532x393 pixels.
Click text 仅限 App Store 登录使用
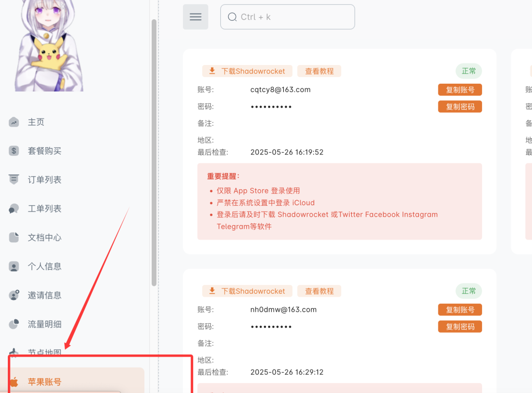(x=258, y=191)
